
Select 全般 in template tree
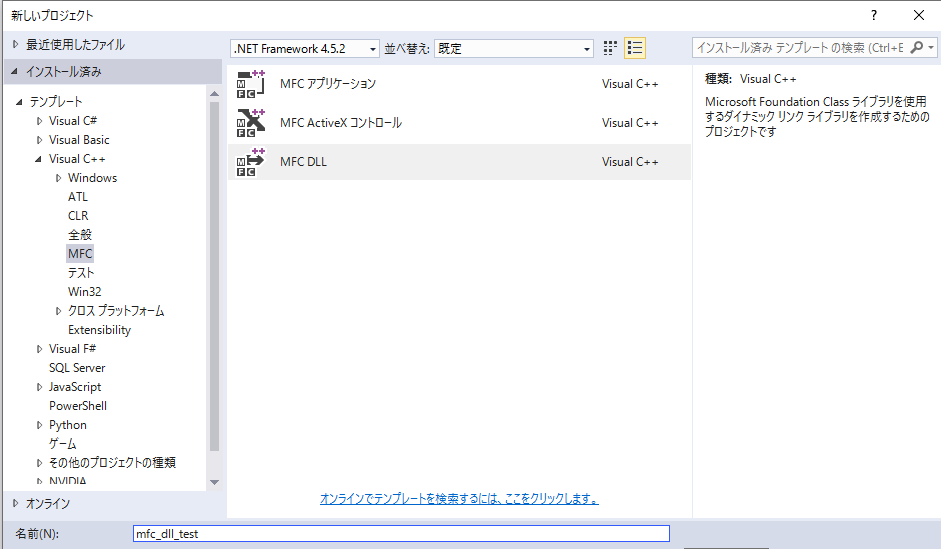click(x=80, y=235)
